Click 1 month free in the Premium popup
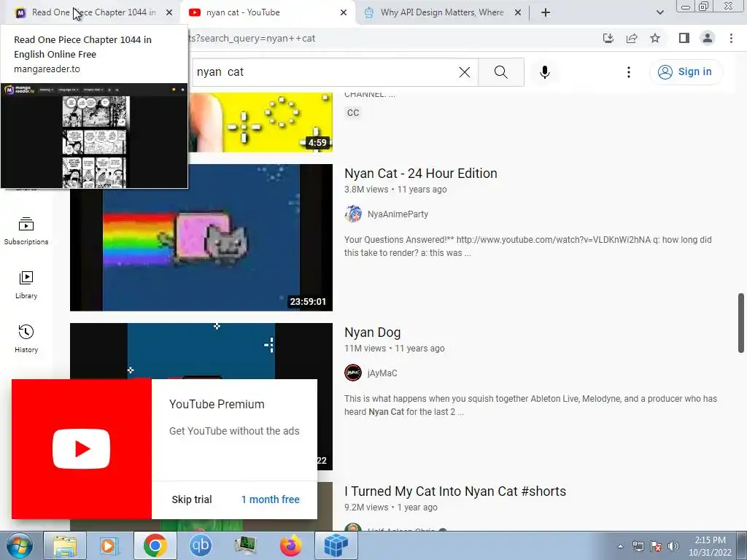747x560 pixels. click(270, 499)
